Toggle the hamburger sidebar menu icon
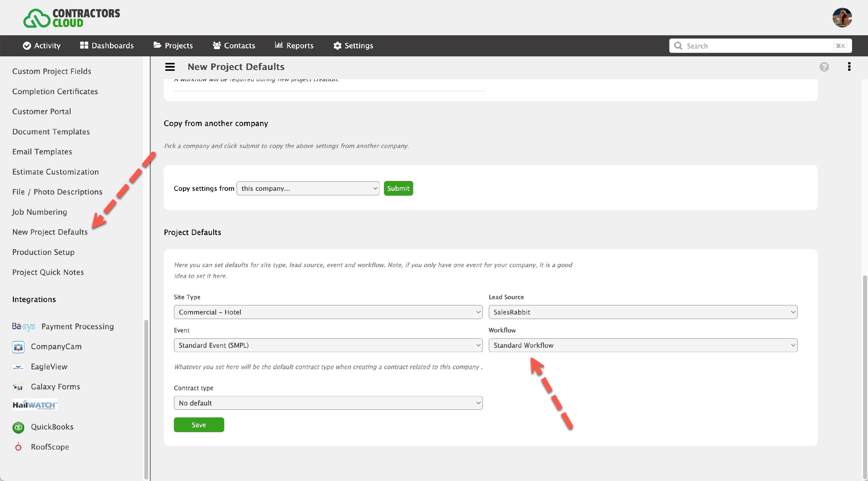868x481 pixels. tap(170, 67)
